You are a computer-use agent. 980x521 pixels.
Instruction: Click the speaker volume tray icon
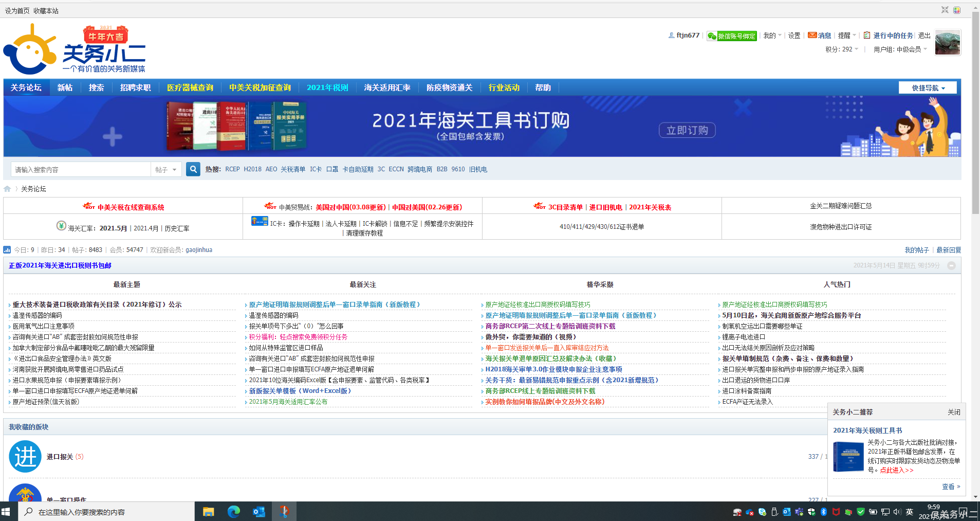tap(897, 512)
